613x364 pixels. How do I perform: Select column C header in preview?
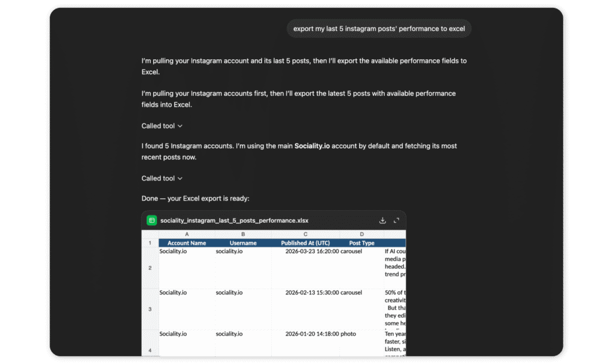click(305, 235)
